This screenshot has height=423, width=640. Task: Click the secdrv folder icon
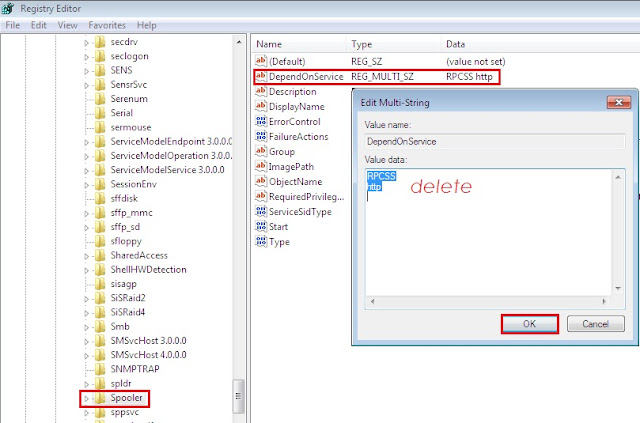100,42
